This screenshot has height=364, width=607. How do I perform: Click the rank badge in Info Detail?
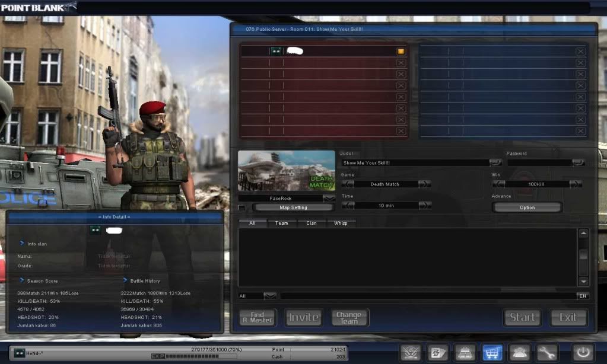coord(95,230)
